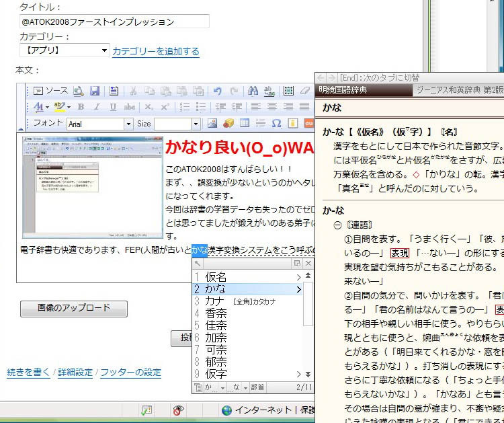Click the title input field
504x423 pixels.
click(x=114, y=22)
